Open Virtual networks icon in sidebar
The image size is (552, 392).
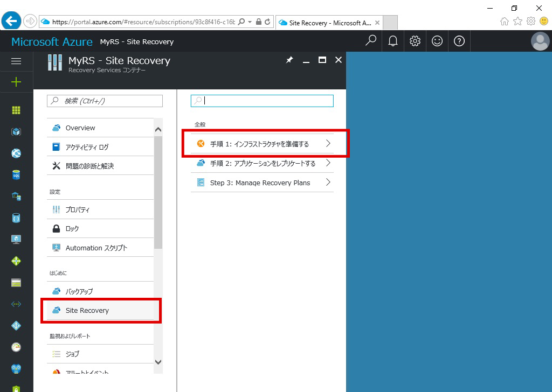[x=16, y=304]
